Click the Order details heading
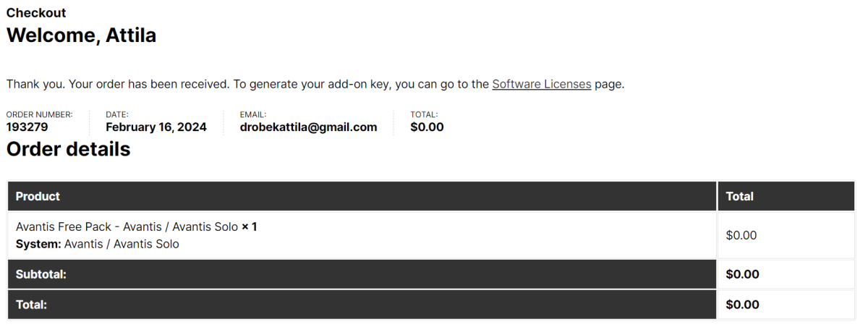 [69, 149]
